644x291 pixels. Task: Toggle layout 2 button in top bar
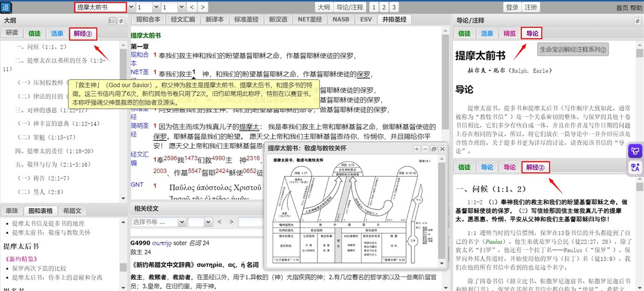(384, 7)
